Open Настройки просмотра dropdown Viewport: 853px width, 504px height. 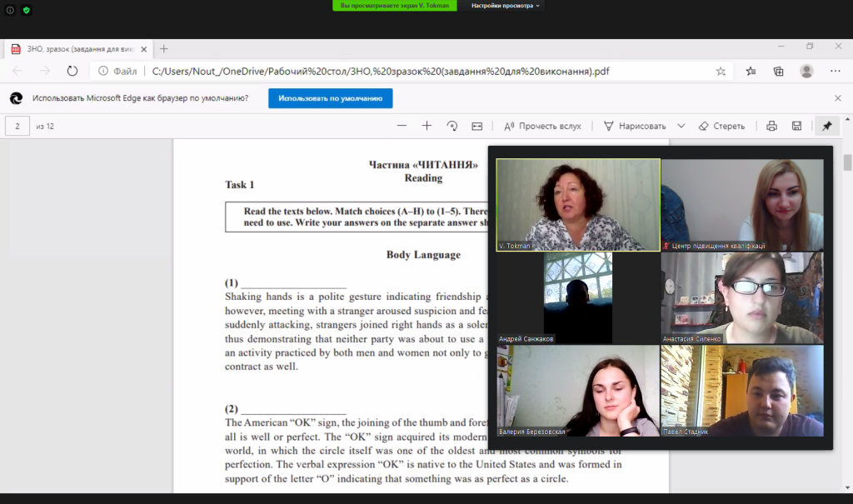pos(506,6)
